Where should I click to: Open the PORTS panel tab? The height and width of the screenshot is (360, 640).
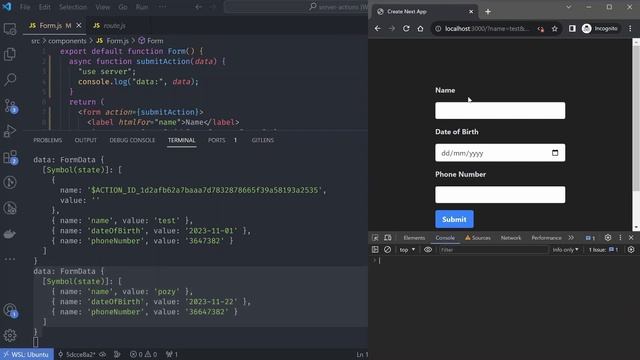pyautogui.click(x=216, y=140)
